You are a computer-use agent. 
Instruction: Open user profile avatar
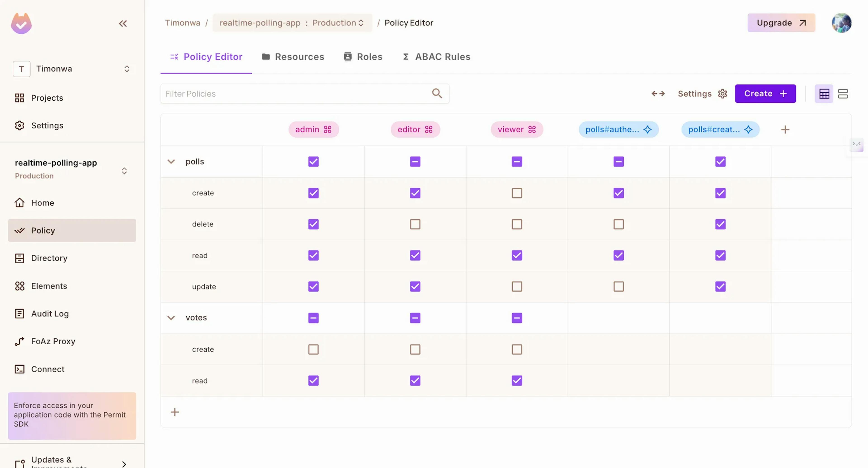[x=841, y=23]
